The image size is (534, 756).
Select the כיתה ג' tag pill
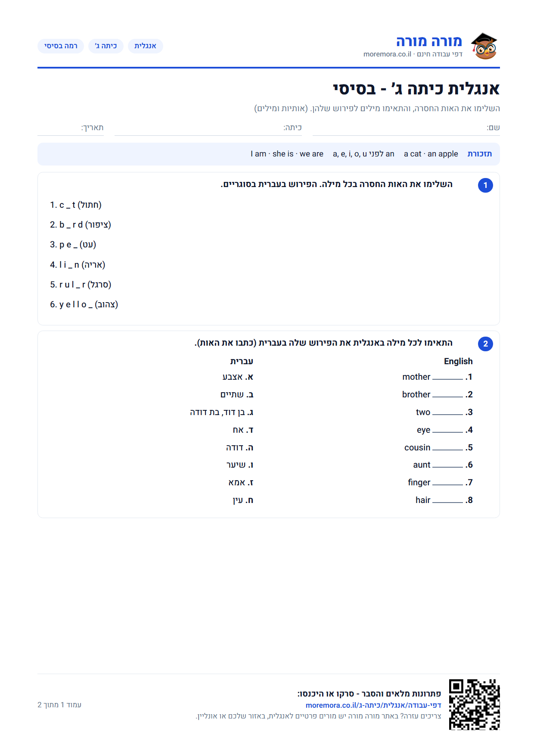[106, 46]
